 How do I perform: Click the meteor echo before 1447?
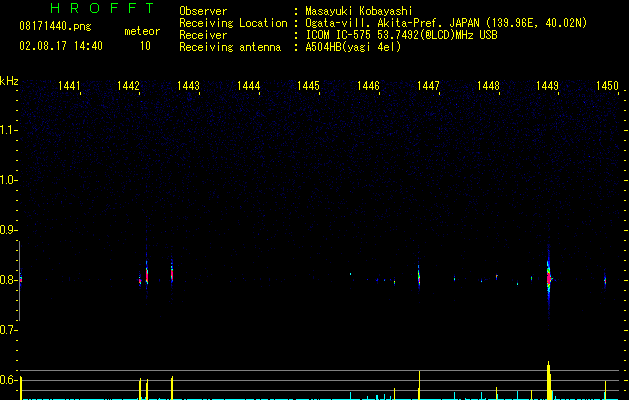pos(419,277)
